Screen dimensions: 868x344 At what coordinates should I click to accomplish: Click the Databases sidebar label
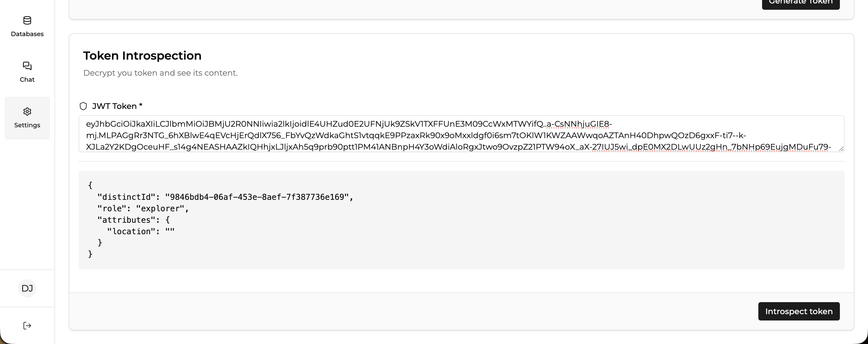pyautogui.click(x=27, y=34)
